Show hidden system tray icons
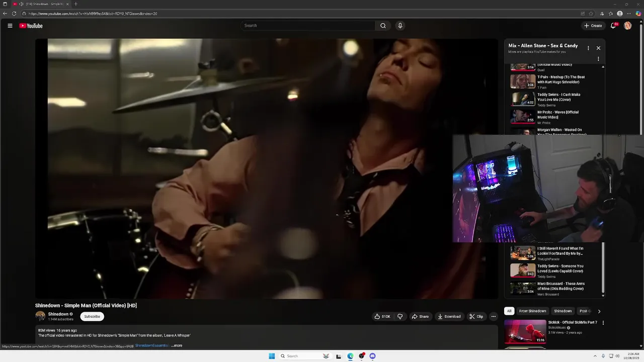Screen dimensions: 644x362 coord(595,356)
